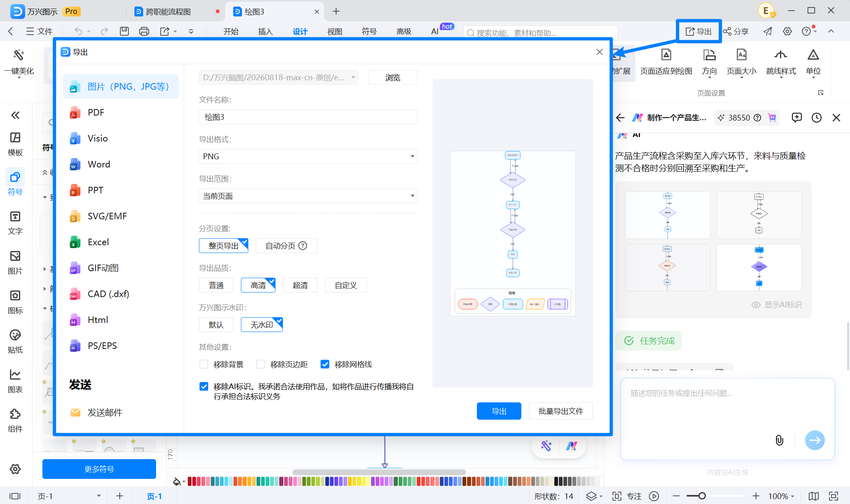Uncheck the 移除网格线 checkbox
Screen dimensions: 850x504
325,364
